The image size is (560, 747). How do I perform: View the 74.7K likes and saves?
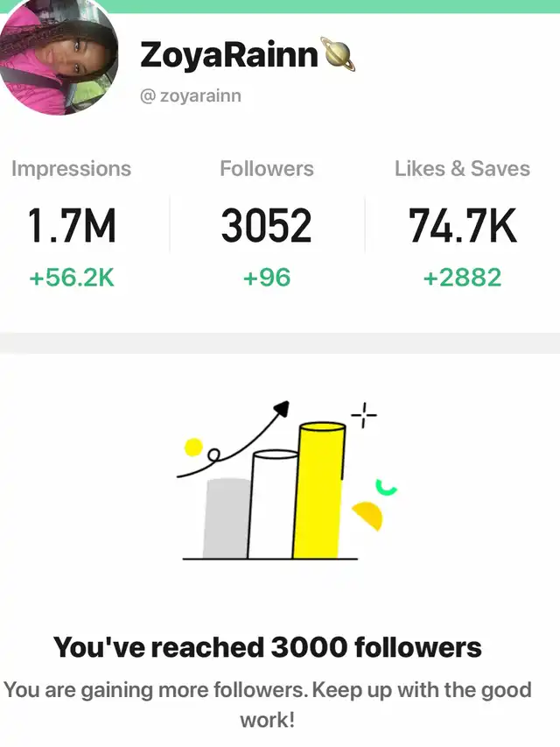tap(462, 225)
